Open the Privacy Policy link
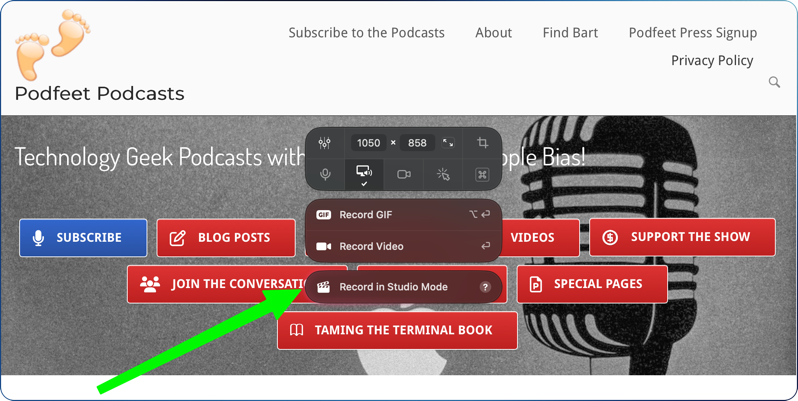 pos(712,60)
